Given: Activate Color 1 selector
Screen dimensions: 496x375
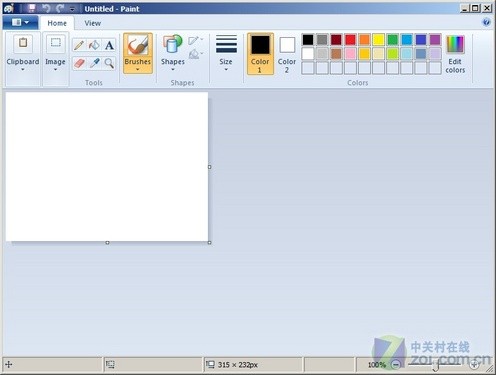Looking at the screenshot, I should point(260,53).
